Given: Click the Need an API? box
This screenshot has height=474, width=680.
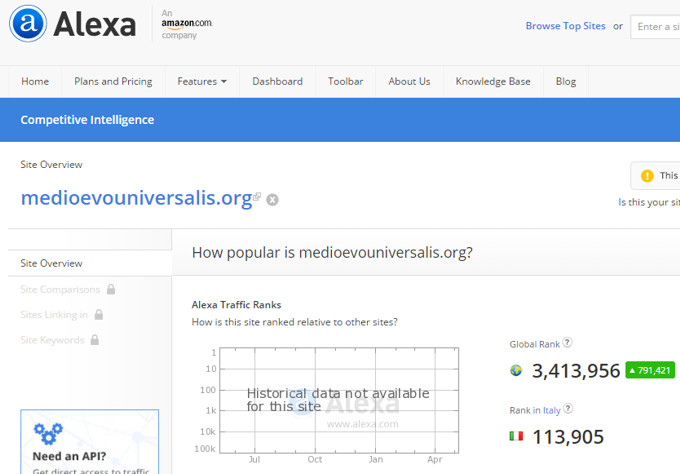Looking at the screenshot, I should click(90, 441).
